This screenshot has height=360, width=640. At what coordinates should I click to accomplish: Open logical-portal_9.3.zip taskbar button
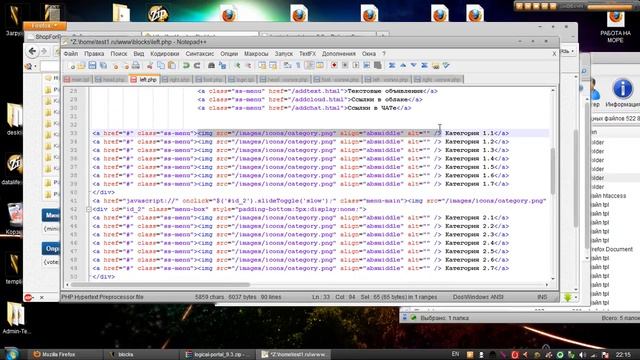coord(218,354)
